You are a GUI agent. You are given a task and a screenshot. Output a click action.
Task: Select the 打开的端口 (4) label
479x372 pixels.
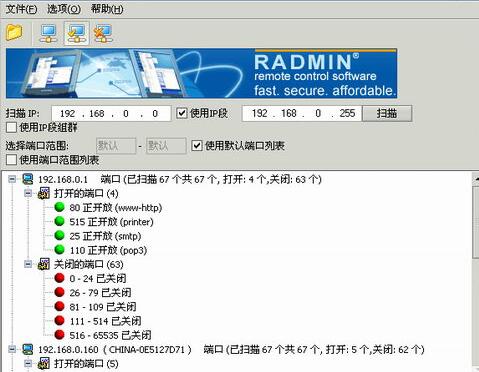[86, 193]
